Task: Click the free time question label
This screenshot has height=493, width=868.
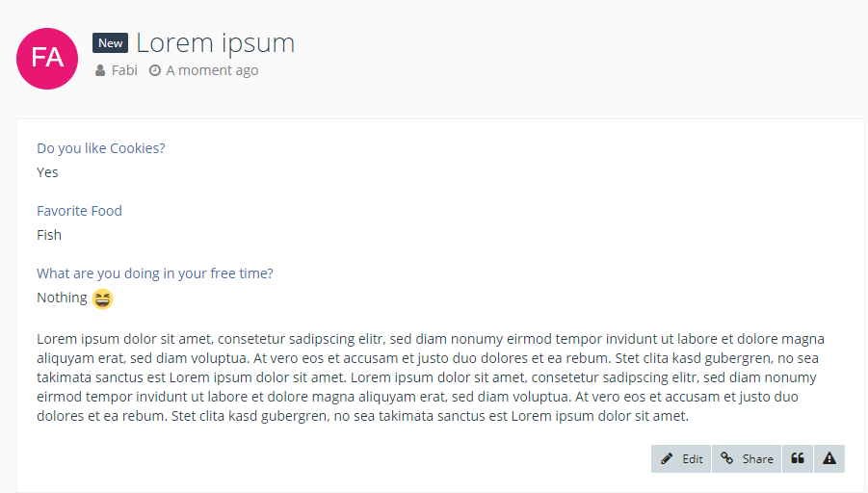Action: (155, 273)
